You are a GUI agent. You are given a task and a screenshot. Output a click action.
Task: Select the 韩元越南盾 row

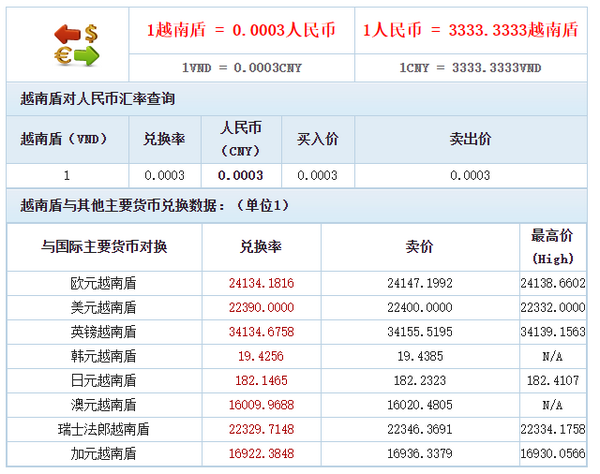[x=104, y=357]
